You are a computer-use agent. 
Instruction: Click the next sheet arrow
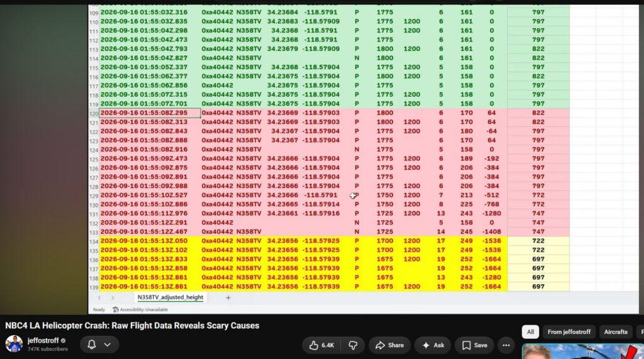click(113, 298)
